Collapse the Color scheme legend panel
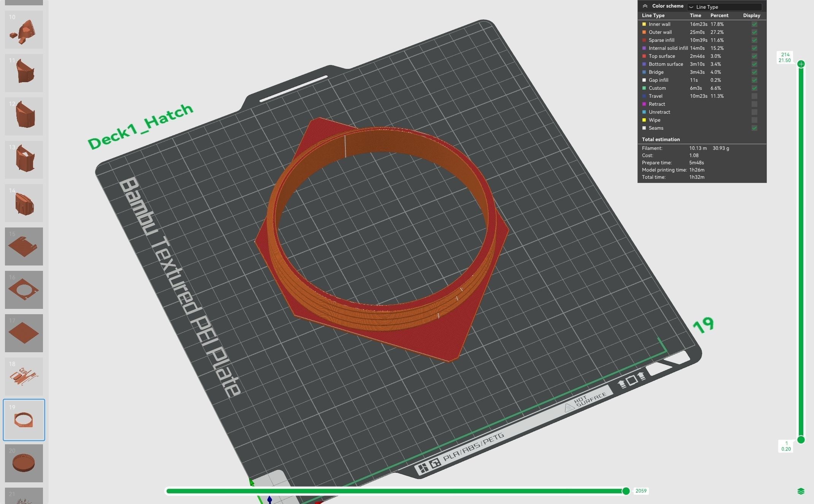Viewport: 814px width, 504px height. coord(645,6)
